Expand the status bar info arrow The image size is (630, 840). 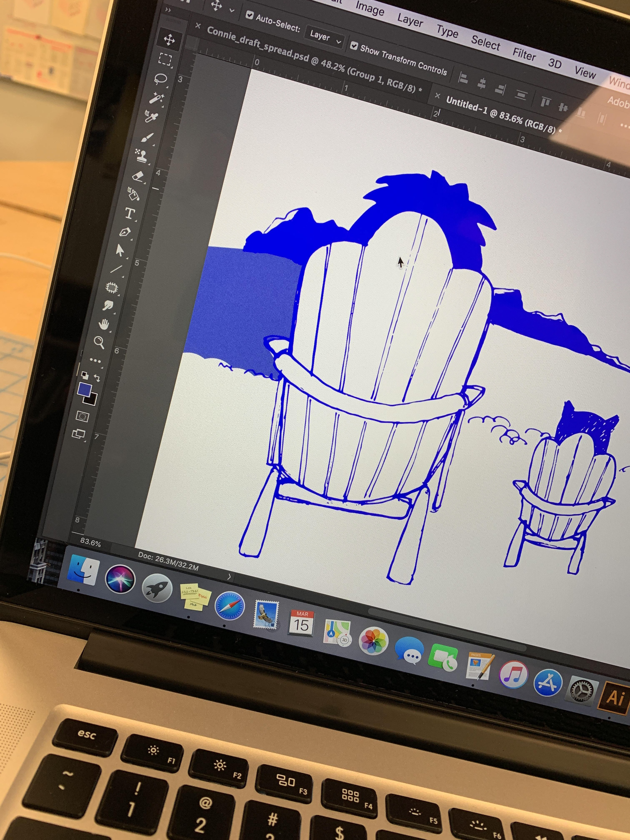(x=229, y=576)
